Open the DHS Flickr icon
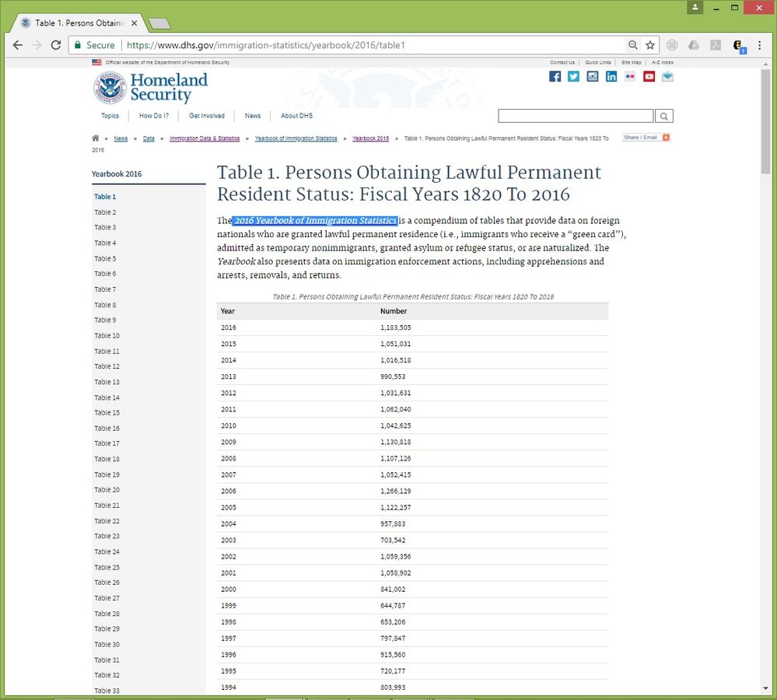 pos(630,76)
